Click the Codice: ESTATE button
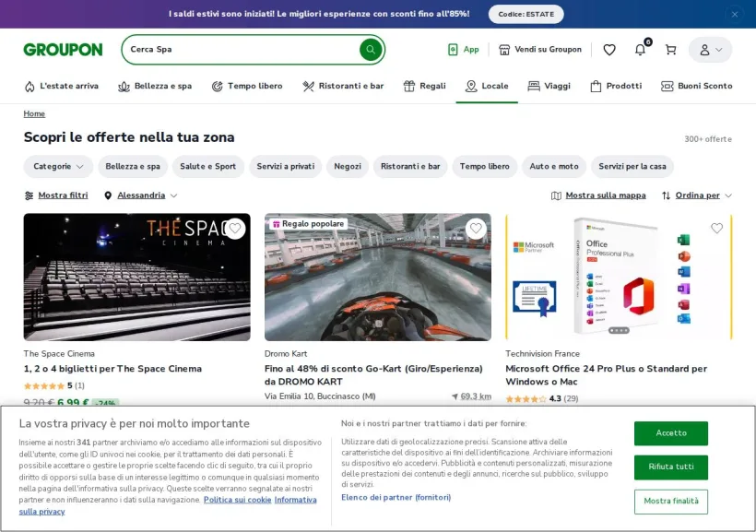Image resolution: width=756 pixels, height=532 pixels. pos(526,14)
